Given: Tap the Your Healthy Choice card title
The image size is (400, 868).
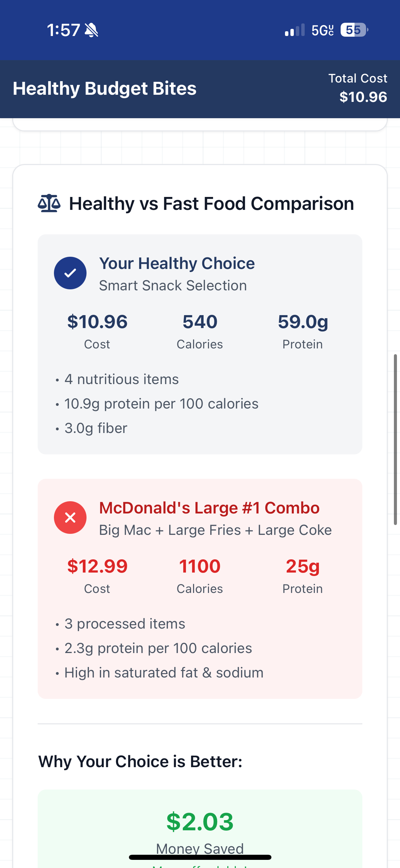Looking at the screenshot, I should (177, 264).
